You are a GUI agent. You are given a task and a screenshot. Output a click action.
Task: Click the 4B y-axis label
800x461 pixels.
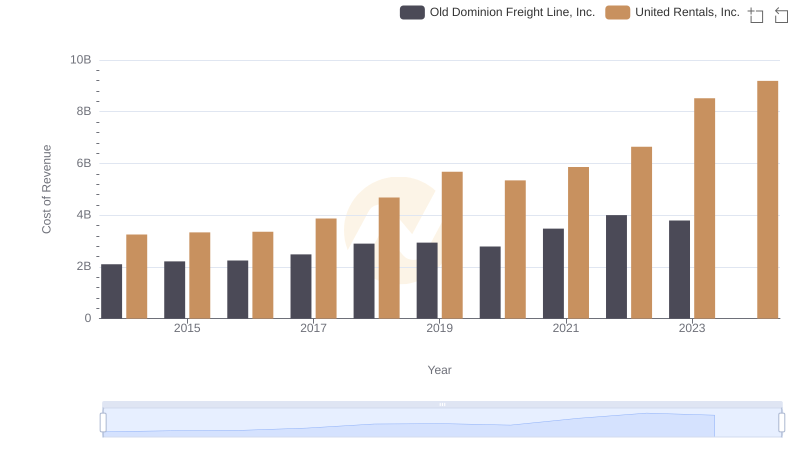84,215
